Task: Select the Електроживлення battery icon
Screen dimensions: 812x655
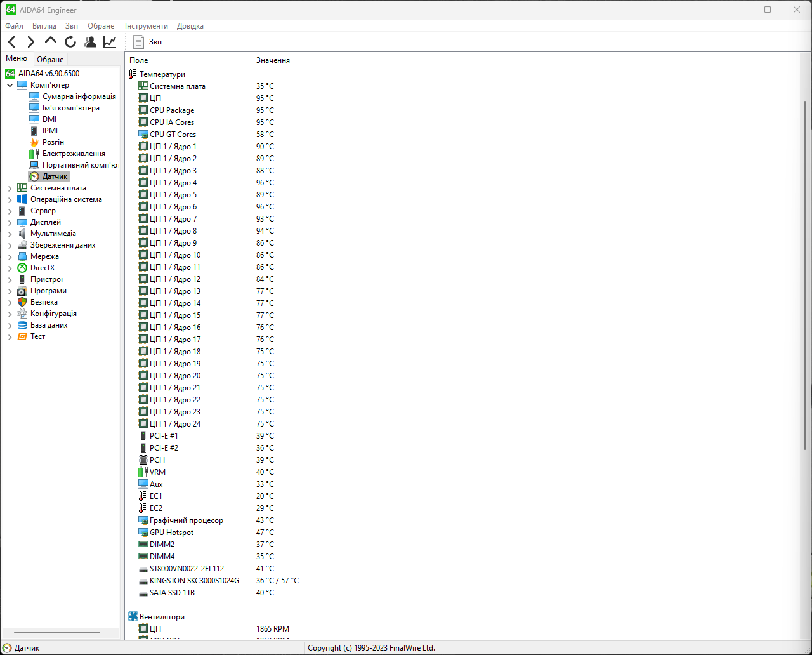Action: tap(34, 154)
